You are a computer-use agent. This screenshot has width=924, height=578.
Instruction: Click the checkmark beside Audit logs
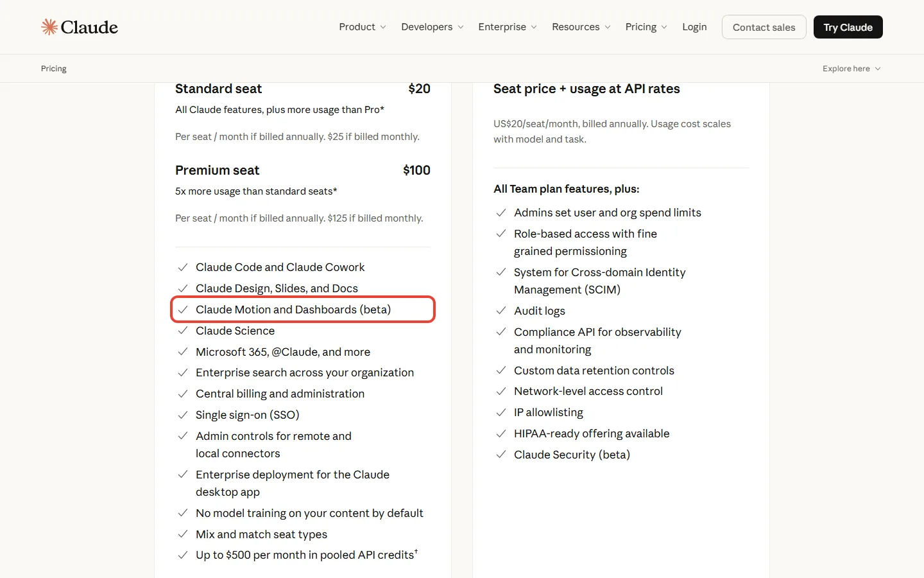point(501,311)
